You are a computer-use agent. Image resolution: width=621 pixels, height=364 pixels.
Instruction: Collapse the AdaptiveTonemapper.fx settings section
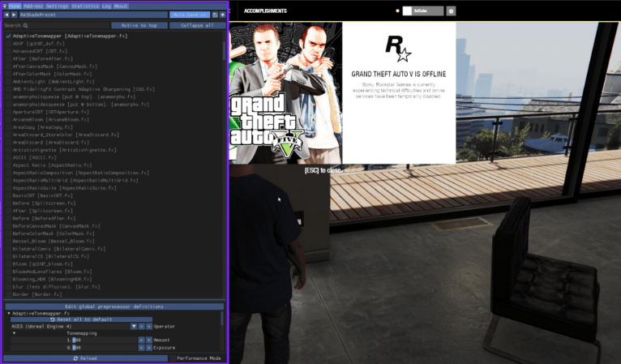click(x=8, y=313)
